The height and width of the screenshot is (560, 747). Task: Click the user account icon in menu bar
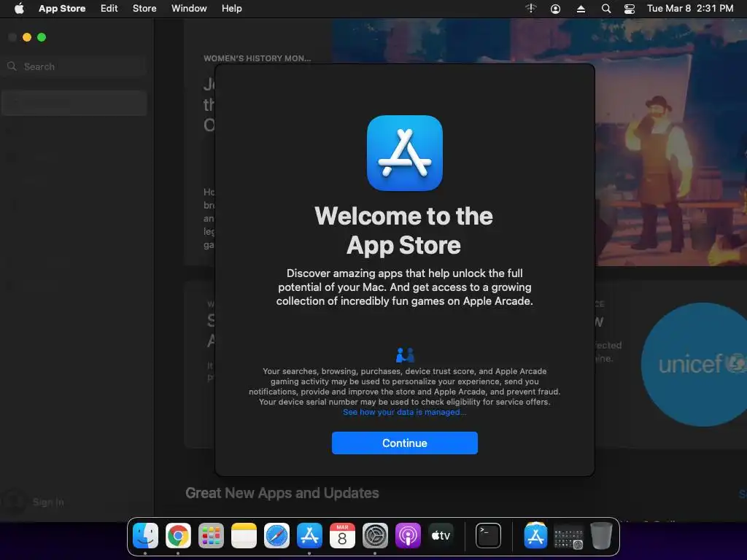pos(555,9)
